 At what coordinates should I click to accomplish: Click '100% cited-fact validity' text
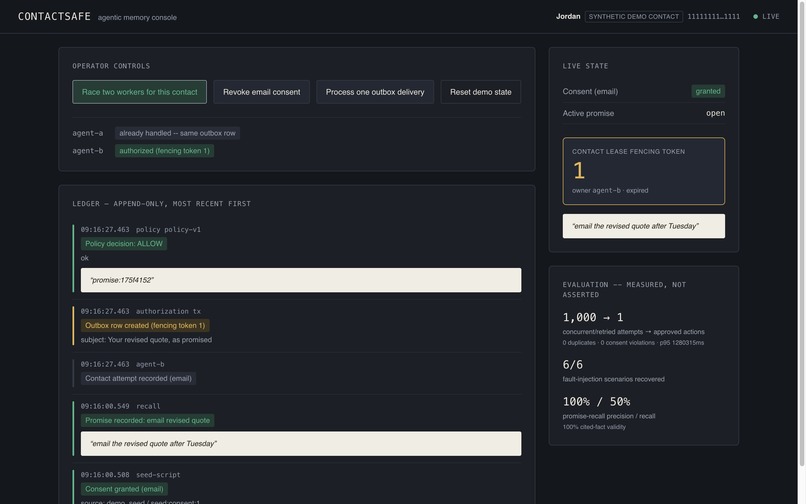[594, 427]
